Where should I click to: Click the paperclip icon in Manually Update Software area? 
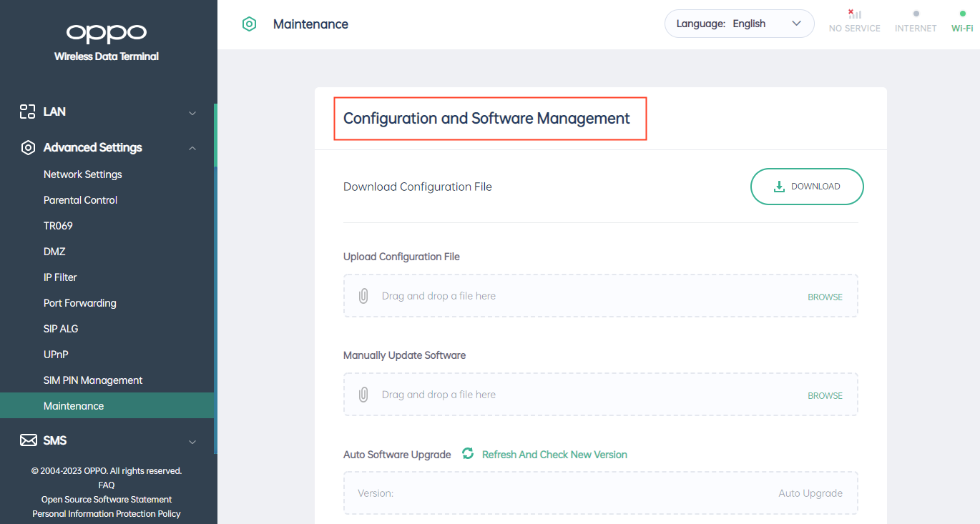point(363,394)
